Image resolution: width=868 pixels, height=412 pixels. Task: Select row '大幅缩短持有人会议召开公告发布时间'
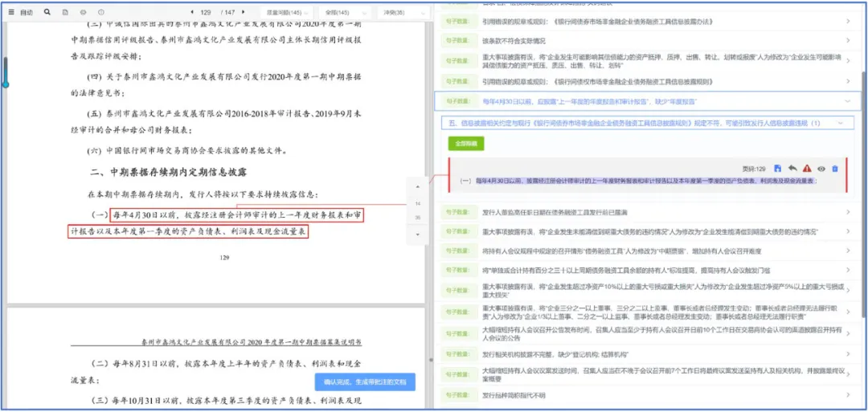pos(649,333)
